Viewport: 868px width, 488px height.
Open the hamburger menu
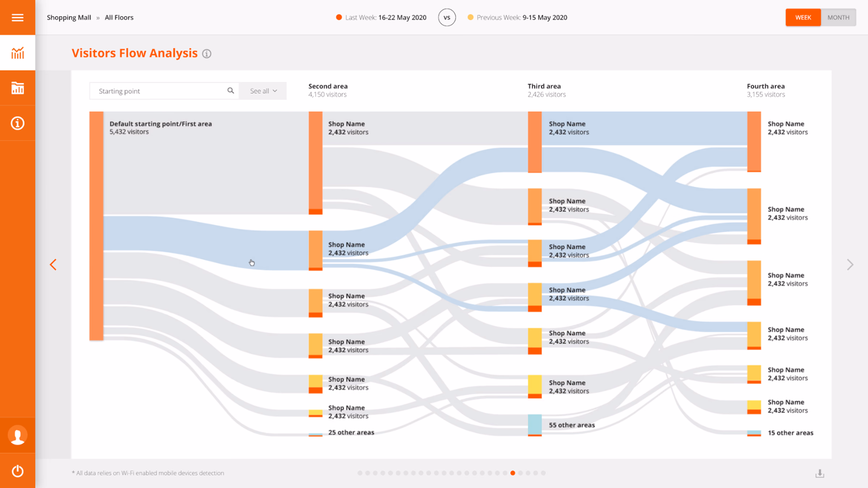17,17
